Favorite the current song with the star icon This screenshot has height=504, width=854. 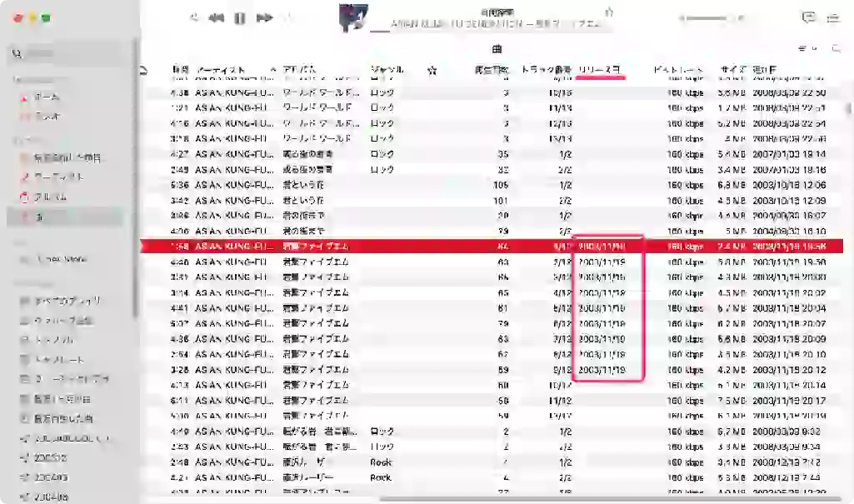pos(609,12)
